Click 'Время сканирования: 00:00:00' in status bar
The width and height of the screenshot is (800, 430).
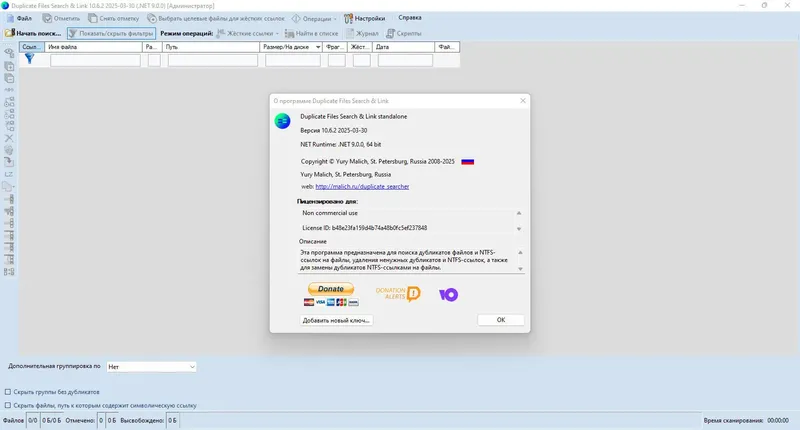coord(746,420)
